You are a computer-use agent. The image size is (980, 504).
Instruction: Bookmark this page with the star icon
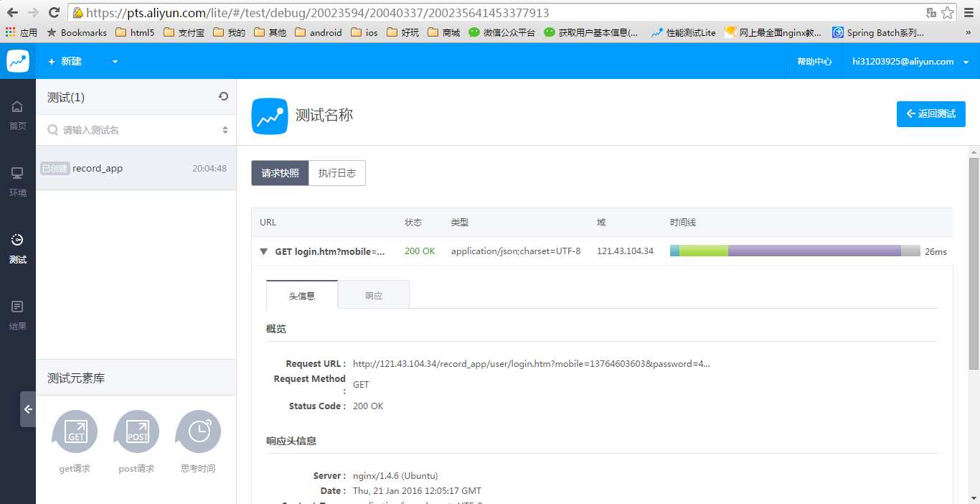pyautogui.click(x=948, y=12)
